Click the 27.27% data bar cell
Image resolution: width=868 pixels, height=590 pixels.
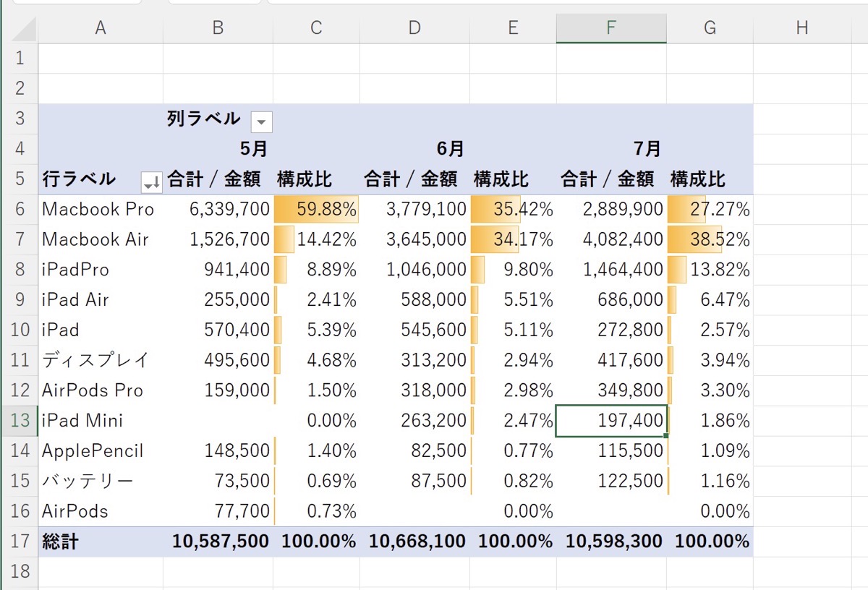[x=710, y=209]
